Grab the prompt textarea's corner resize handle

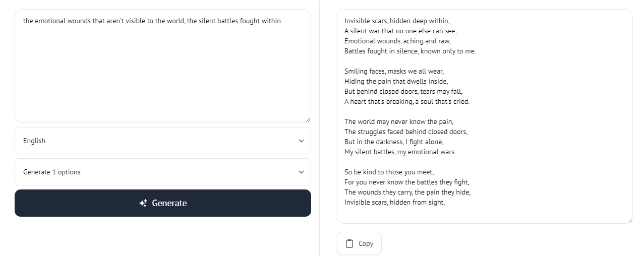coord(308,119)
